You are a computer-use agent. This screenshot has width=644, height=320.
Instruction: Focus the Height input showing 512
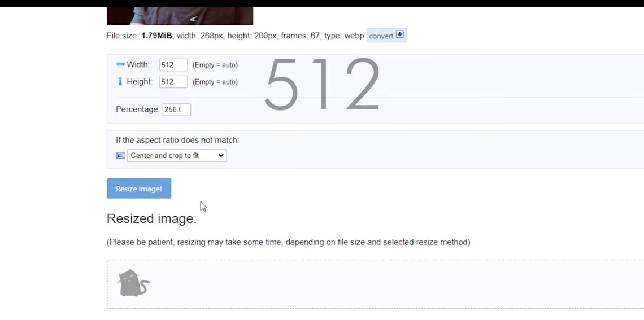click(173, 82)
